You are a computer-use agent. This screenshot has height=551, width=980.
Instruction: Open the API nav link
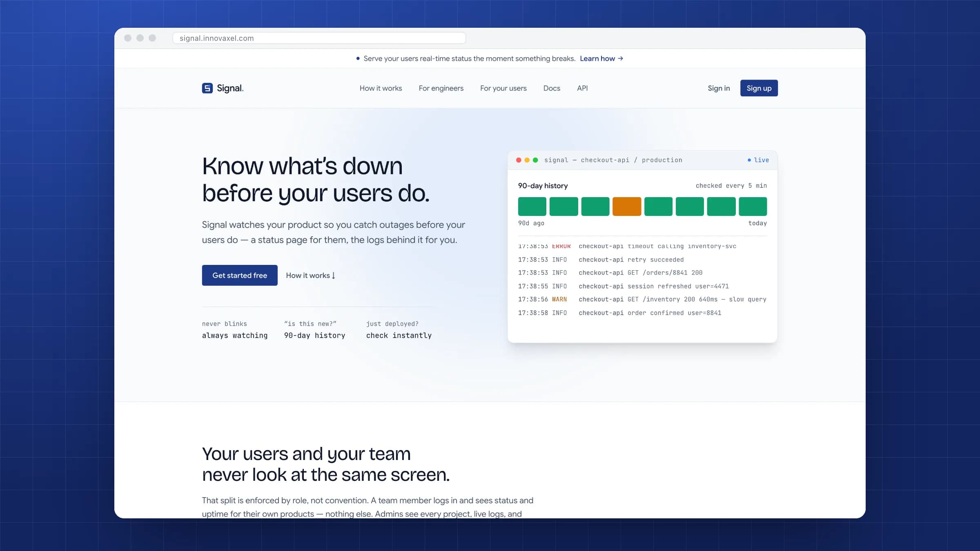(x=582, y=88)
